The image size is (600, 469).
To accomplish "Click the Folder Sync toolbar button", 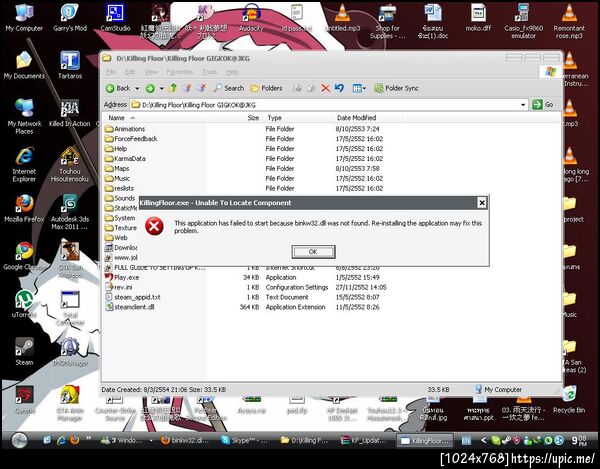I will point(396,88).
